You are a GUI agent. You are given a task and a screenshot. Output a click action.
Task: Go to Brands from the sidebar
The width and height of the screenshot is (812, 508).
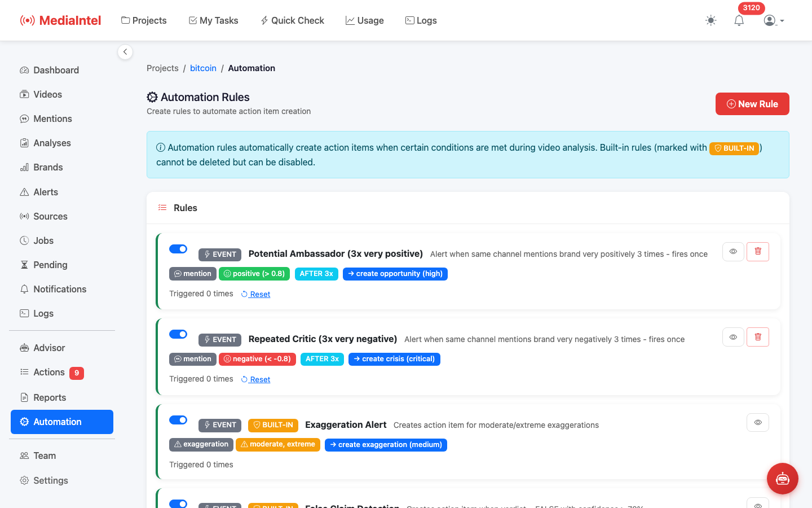click(49, 167)
